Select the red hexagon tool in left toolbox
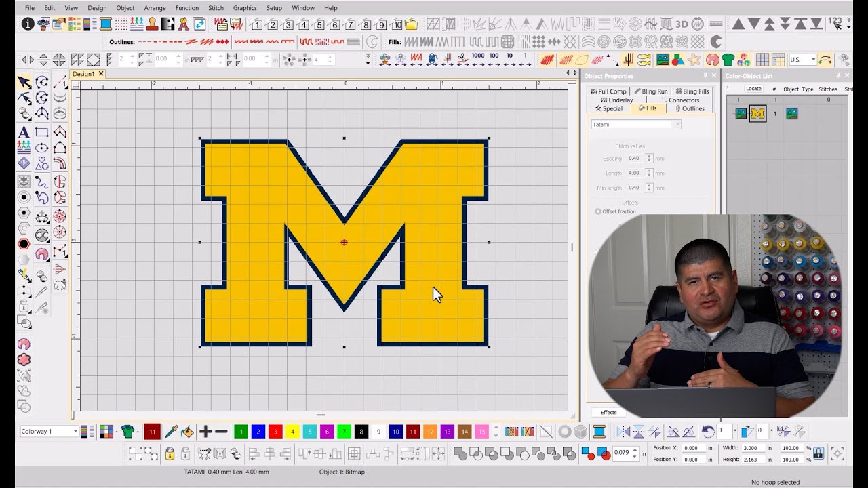This screenshot has height=488, width=868. click(x=24, y=244)
